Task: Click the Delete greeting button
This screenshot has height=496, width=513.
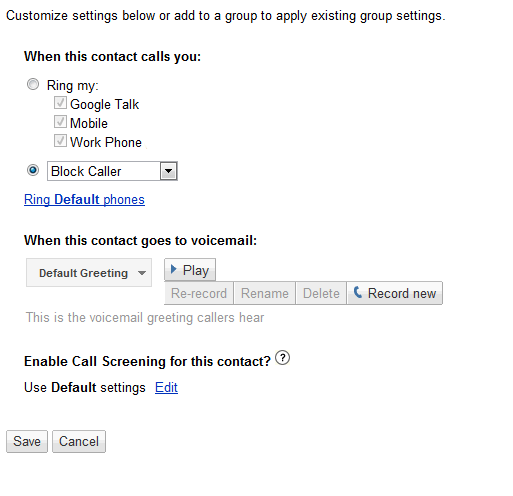Action: coord(321,293)
